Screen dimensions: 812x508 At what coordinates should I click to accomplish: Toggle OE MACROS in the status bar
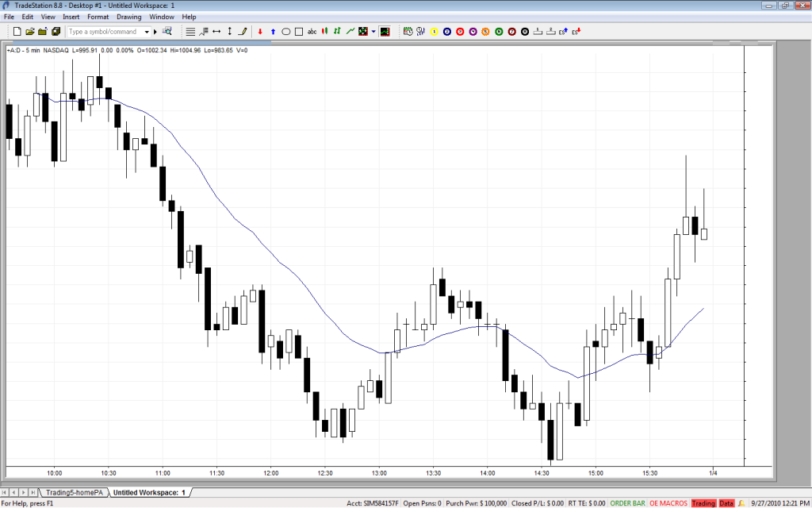(x=668, y=503)
